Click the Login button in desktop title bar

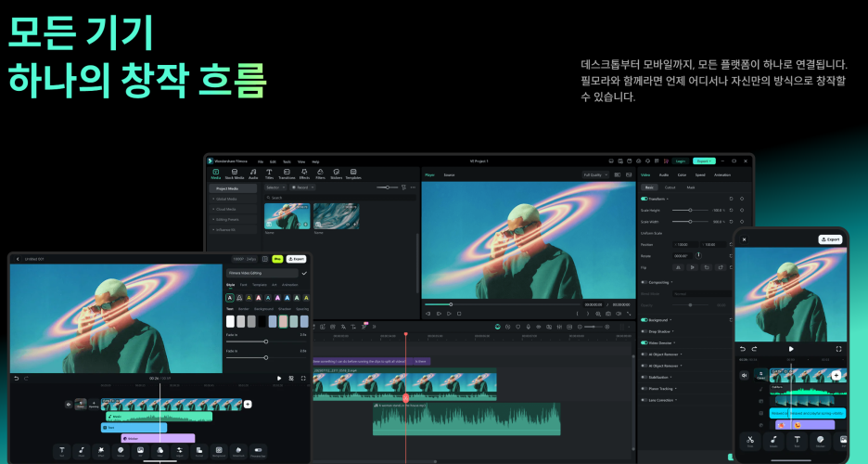[x=681, y=161]
